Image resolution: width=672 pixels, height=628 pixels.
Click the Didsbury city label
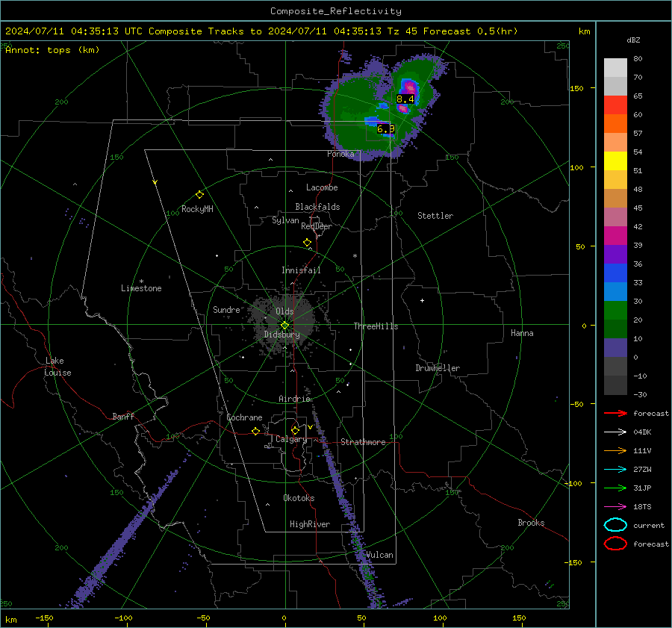pos(282,335)
